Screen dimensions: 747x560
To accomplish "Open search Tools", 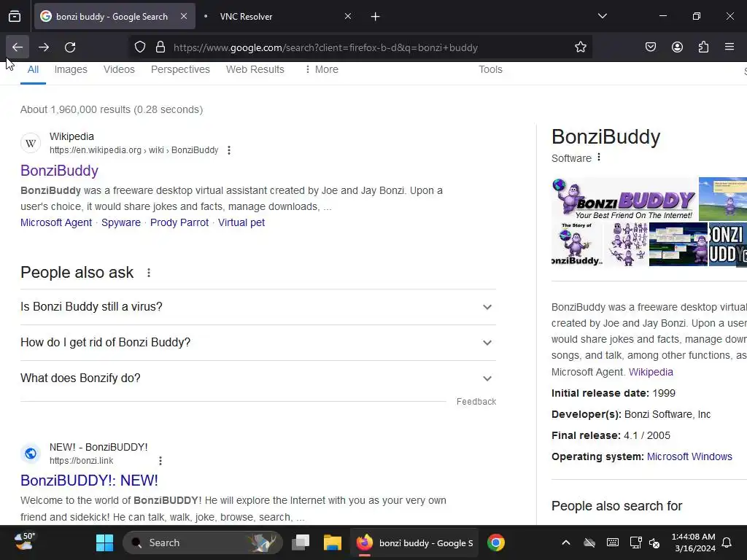I will tap(491, 69).
